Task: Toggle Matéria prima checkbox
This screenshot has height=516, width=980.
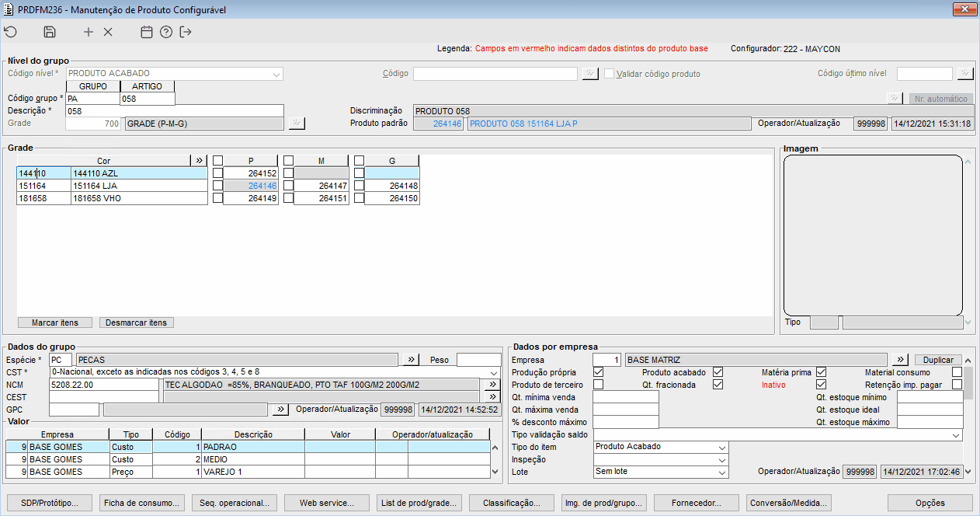Action: 821,372
